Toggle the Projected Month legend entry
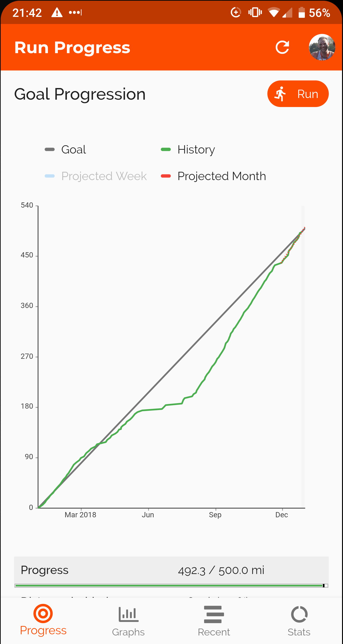This screenshot has height=644, width=343. coord(213,176)
